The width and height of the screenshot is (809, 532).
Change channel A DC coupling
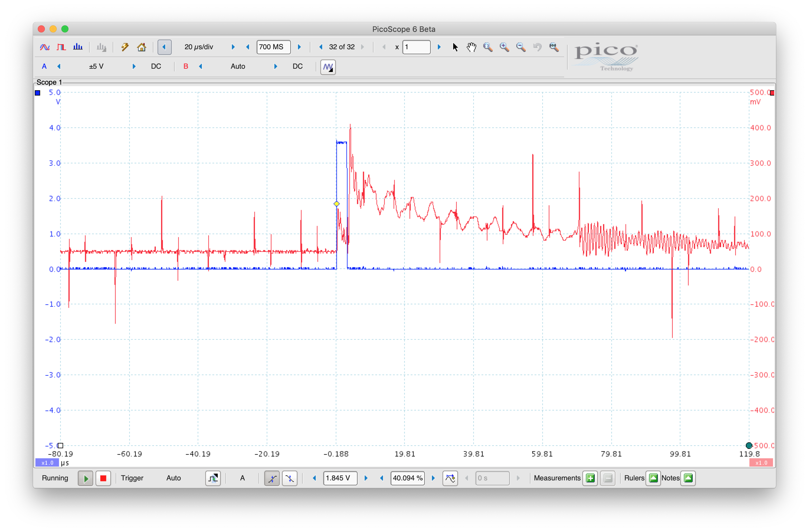tap(156, 67)
